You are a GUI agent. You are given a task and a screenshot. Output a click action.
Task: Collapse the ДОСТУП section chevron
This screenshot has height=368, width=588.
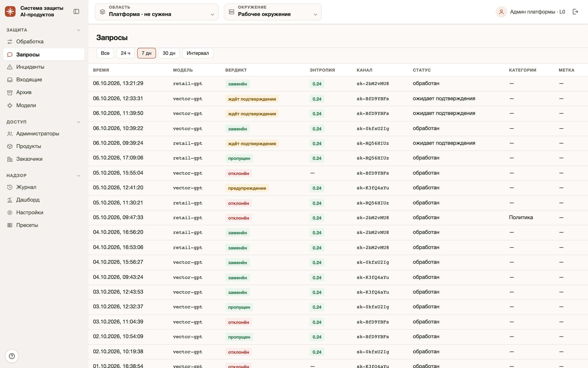pyautogui.click(x=78, y=122)
